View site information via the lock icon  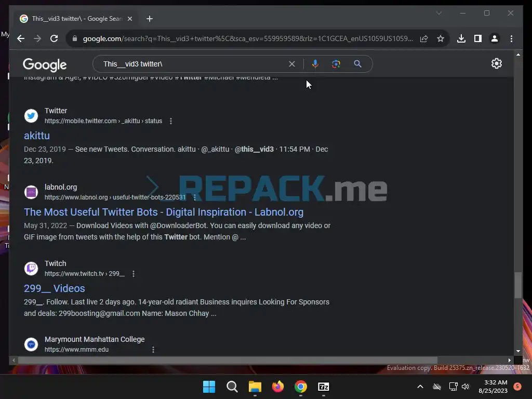[75, 38]
